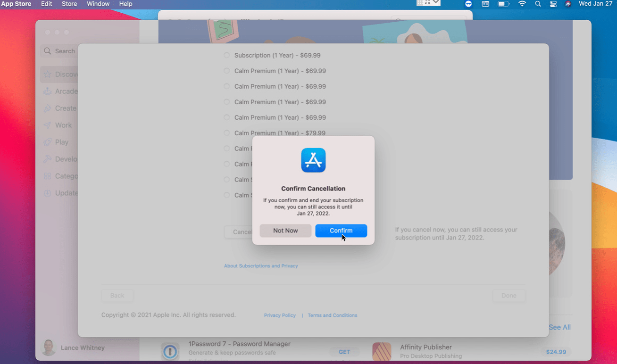
Task: Click the Copyright © 2021 Apple Inc. text
Action: [x=168, y=315]
